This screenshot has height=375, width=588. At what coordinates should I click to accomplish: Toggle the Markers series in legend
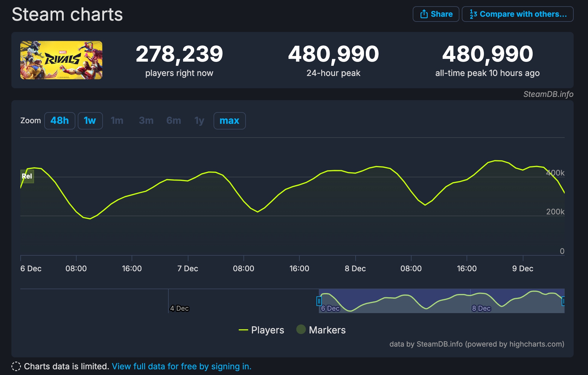(327, 330)
